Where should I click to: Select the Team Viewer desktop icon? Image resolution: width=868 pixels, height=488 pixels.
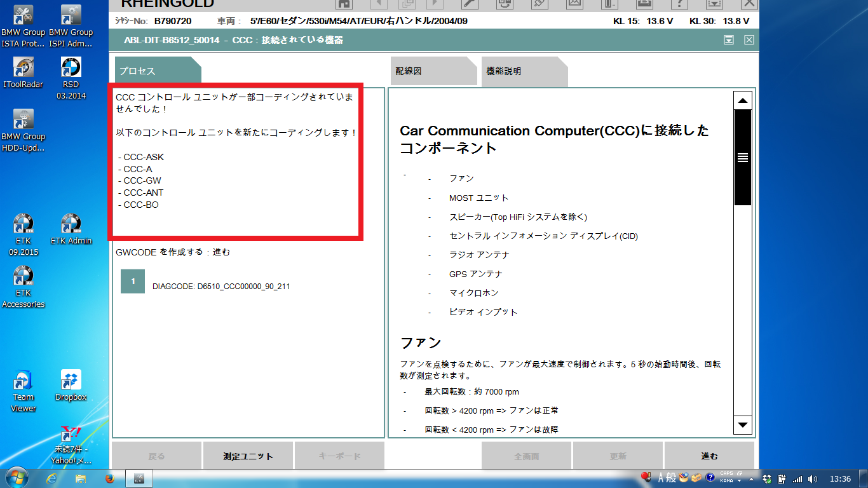point(24,391)
